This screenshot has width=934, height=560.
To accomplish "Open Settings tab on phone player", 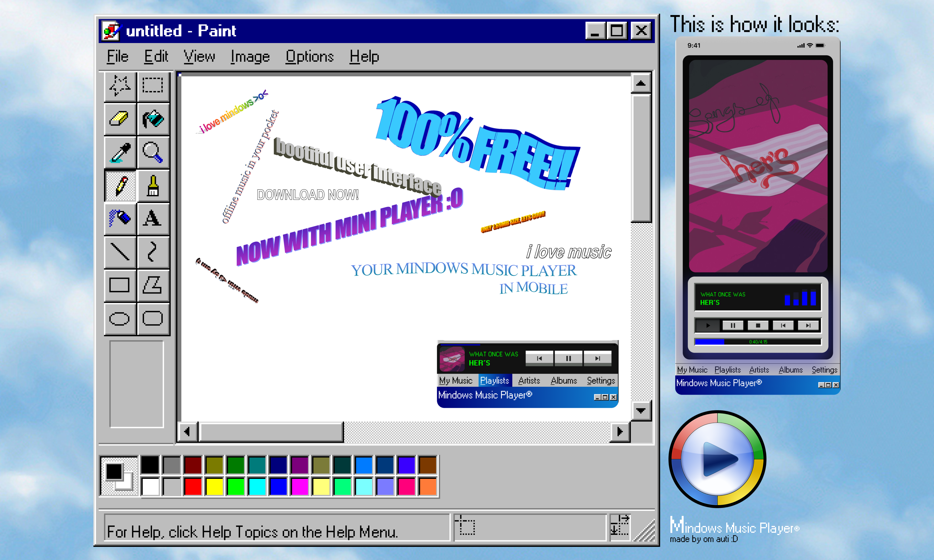I will pos(825,370).
